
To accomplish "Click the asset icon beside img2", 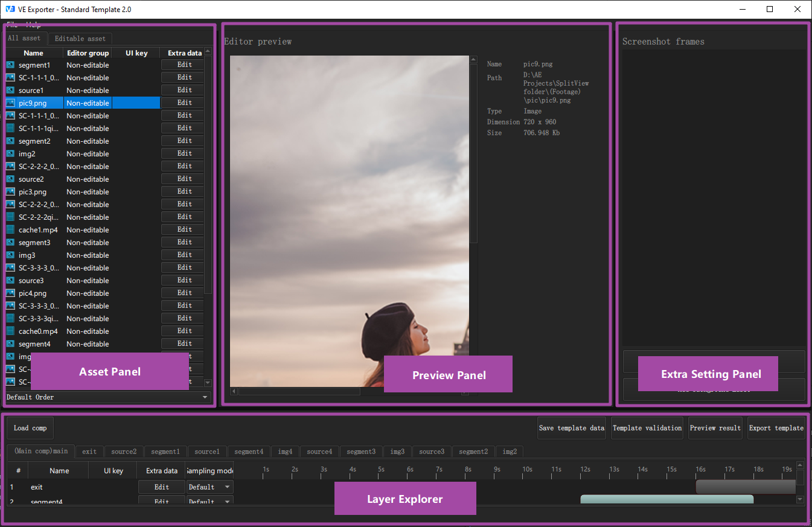I will click(10, 153).
